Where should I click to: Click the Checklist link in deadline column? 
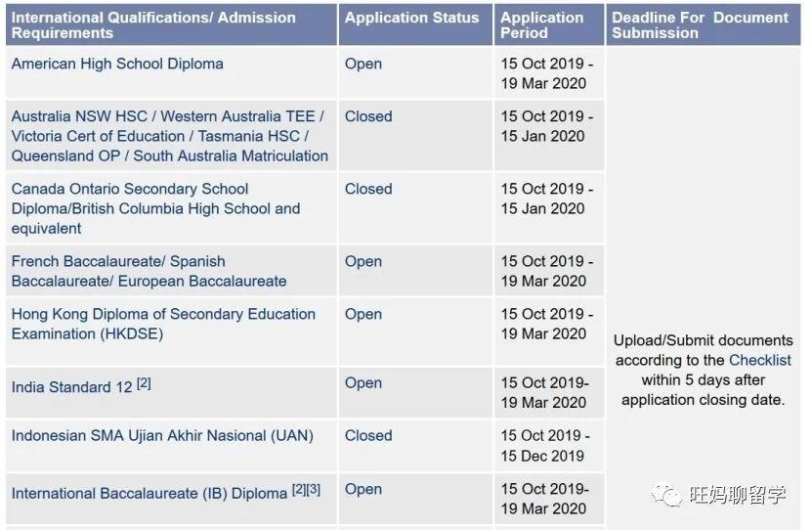pos(759,360)
